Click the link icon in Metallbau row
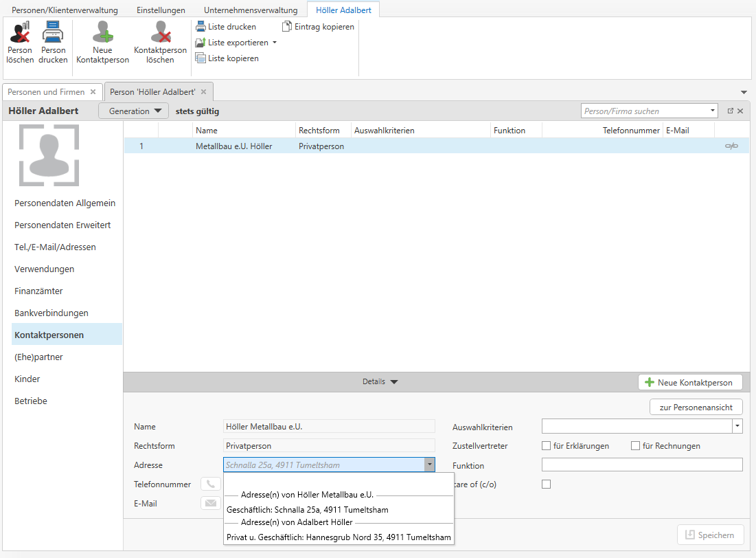The image size is (756, 558). [x=731, y=146]
